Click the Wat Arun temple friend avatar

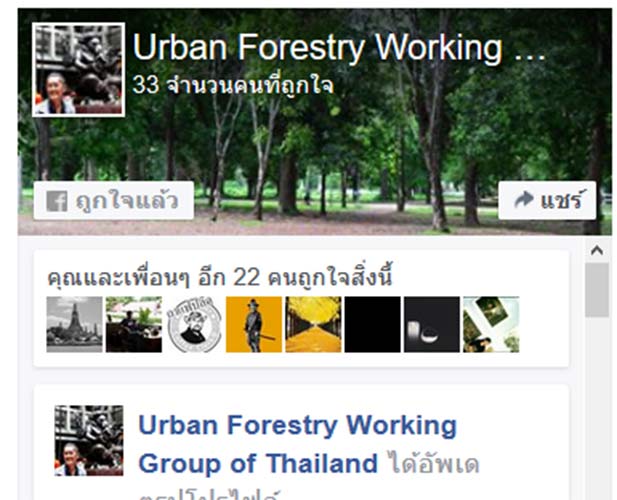(74, 325)
